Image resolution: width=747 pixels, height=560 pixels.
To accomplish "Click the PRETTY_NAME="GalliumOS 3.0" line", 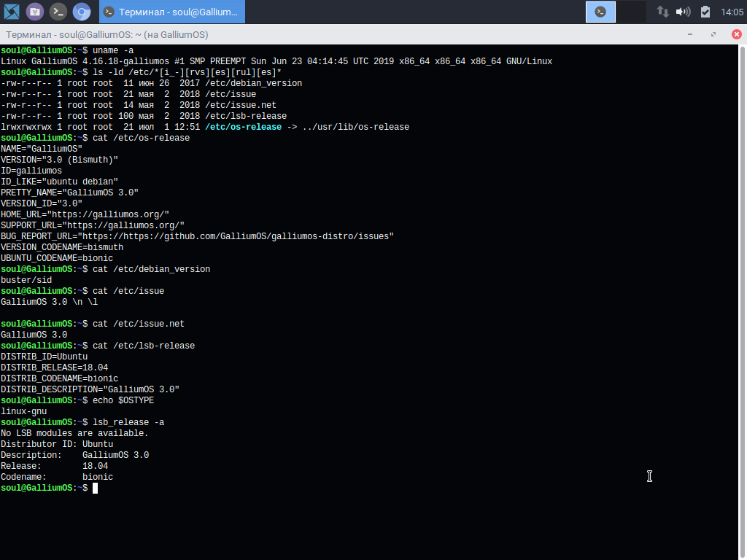I will pos(69,192).
